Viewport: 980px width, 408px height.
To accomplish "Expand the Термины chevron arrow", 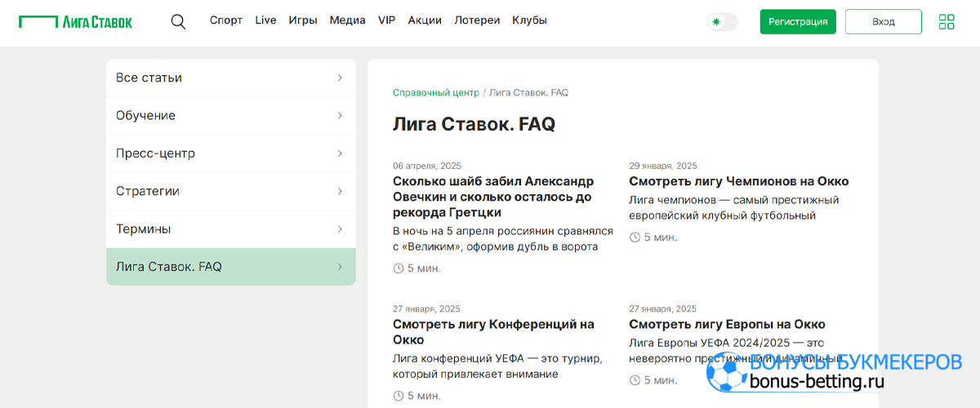I will pyautogui.click(x=340, y=228).
